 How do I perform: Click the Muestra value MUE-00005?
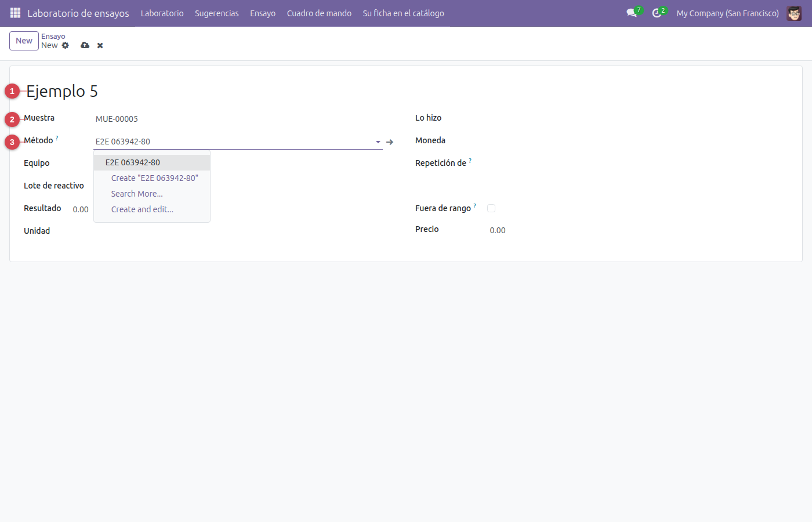[117, 119]
